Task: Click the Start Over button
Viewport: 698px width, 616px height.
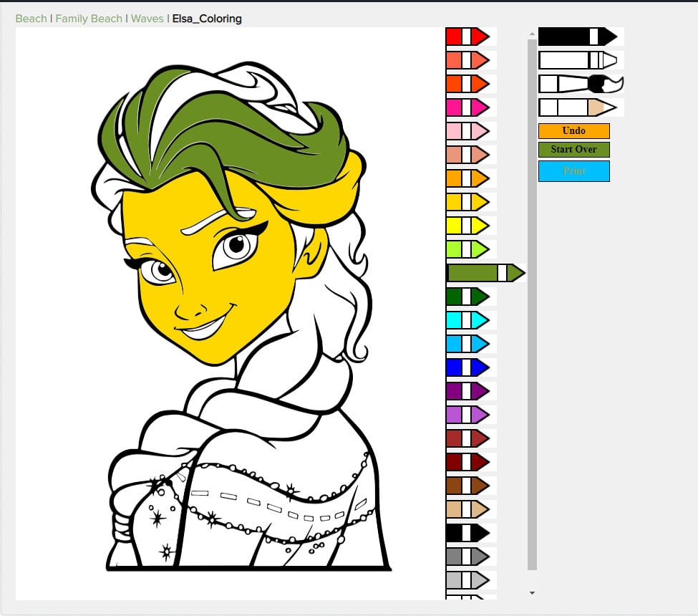Action: coord(574,150)
